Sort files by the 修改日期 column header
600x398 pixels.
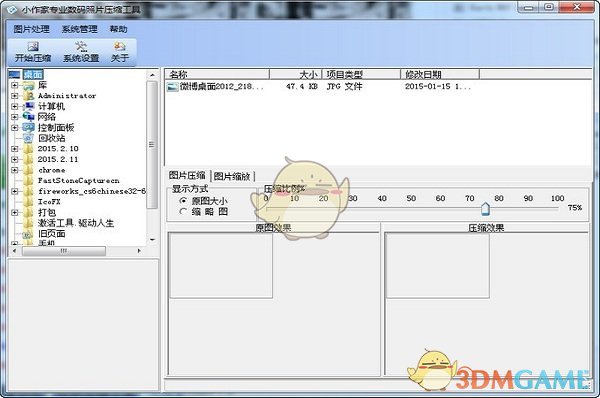(x=440, y=74)
